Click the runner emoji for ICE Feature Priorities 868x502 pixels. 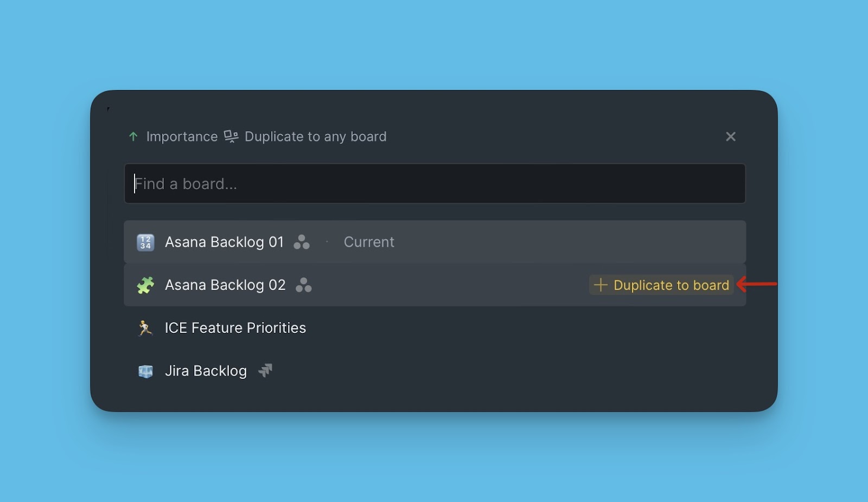pos(145,328)
